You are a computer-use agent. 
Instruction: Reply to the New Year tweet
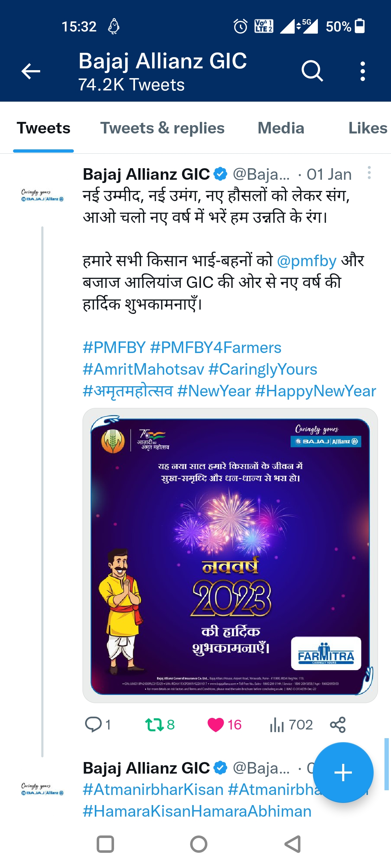tap(93, 725)
